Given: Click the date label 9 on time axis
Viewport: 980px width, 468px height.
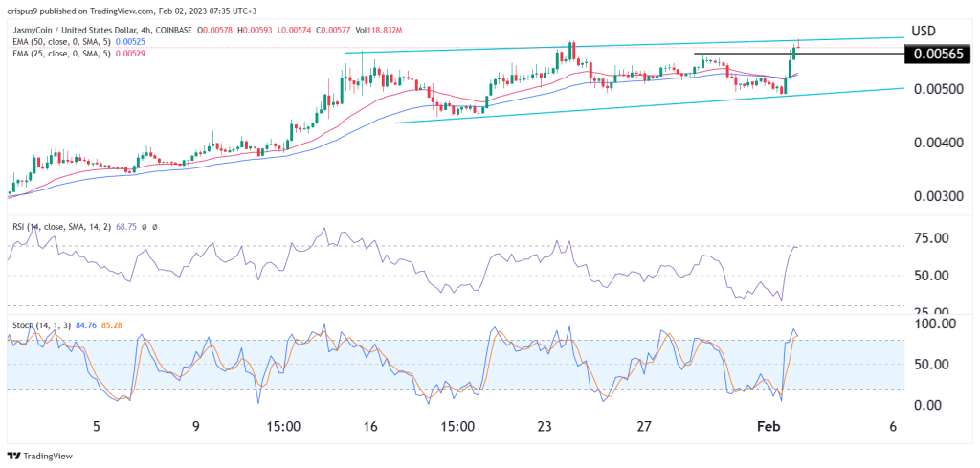Looking at the screenshot, I should point(195,426).
